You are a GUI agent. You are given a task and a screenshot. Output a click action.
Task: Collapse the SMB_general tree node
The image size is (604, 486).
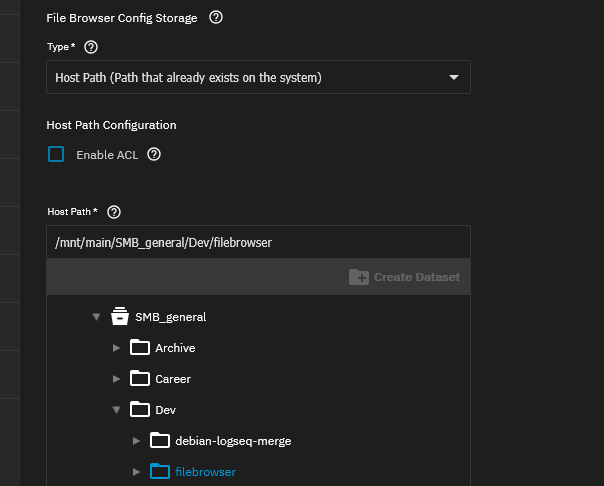(x=96, y=317)
